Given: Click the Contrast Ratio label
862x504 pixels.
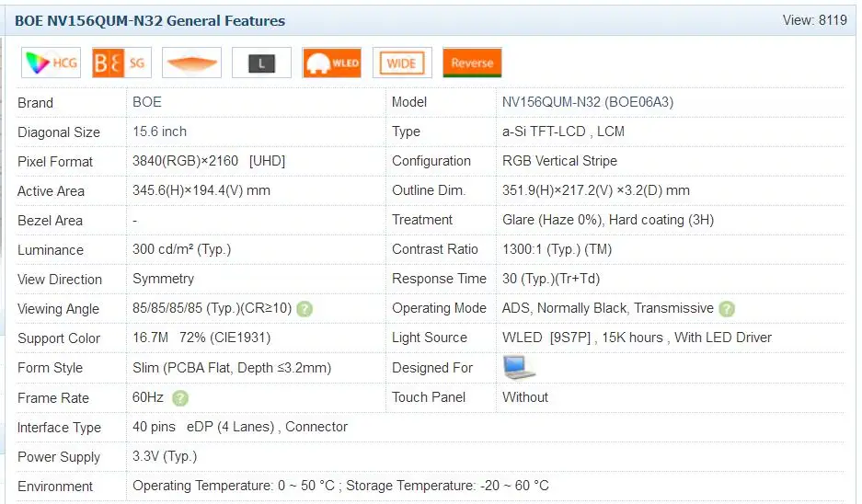Looking at the screenshot, I should point(435,249).
